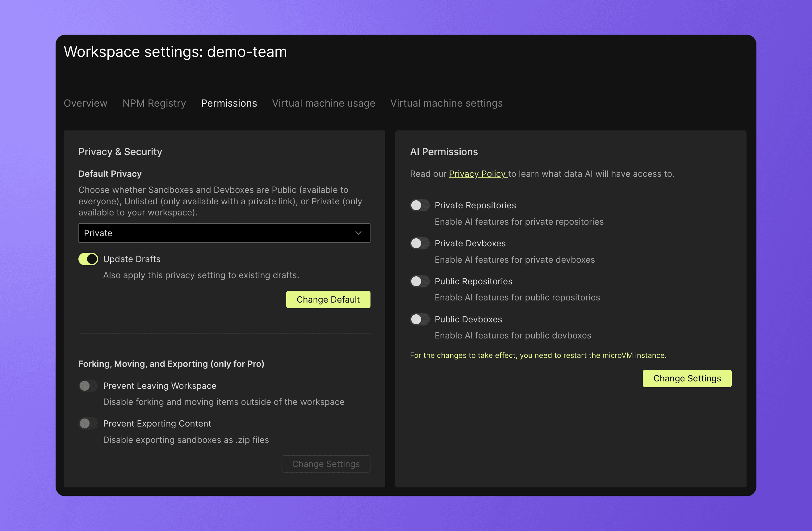Toggle the Update Drafts switch
This screenshot has width=812, height=531.
tap(88, 259)
